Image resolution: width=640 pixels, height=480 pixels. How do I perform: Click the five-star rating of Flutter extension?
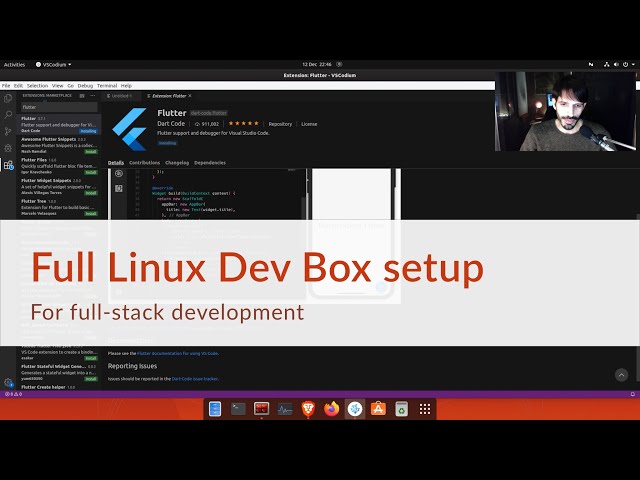tap(244, 123)
